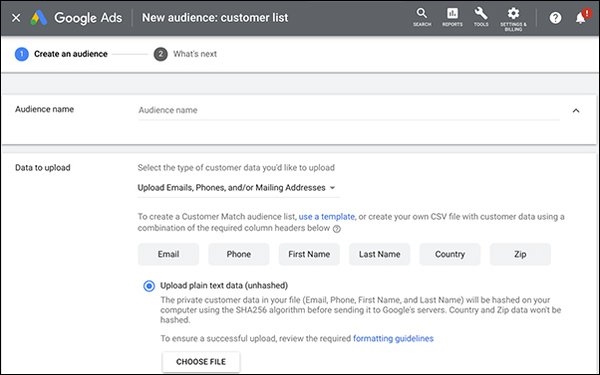Click the Zip column header chip
This screenshot has width=600, height=375.
520,254
